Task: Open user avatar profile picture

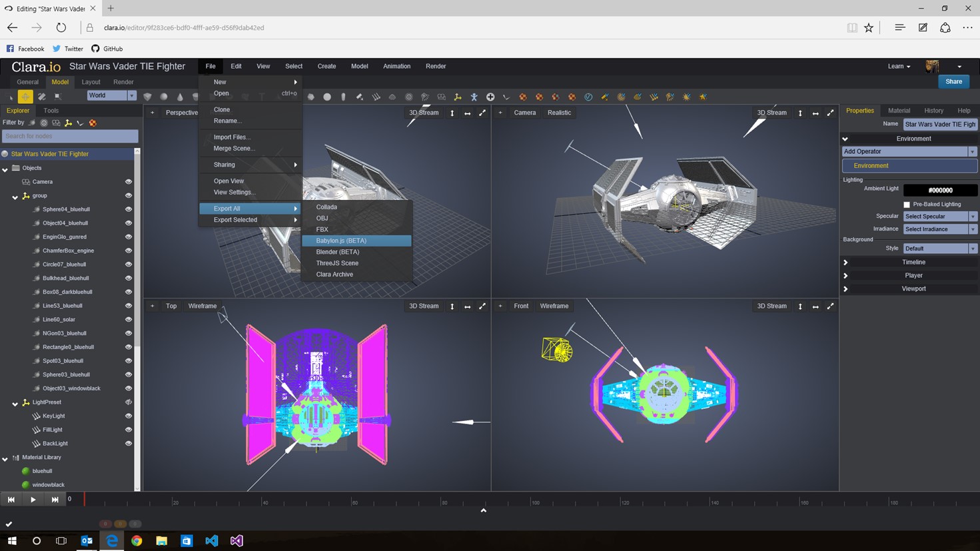Action: (x=933, y=66)
